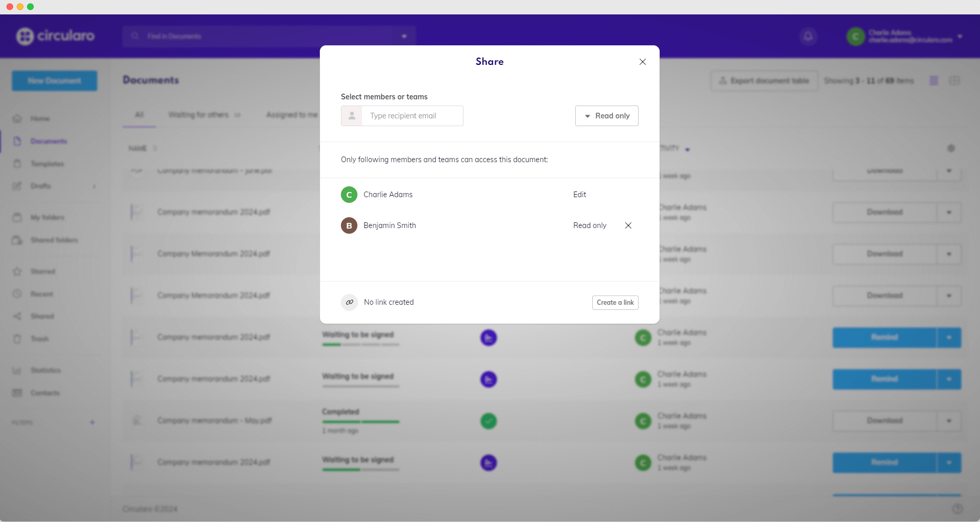Click the Type recipient email field
Viewport: 980px width, 522px height.
(x=412, y=116)
